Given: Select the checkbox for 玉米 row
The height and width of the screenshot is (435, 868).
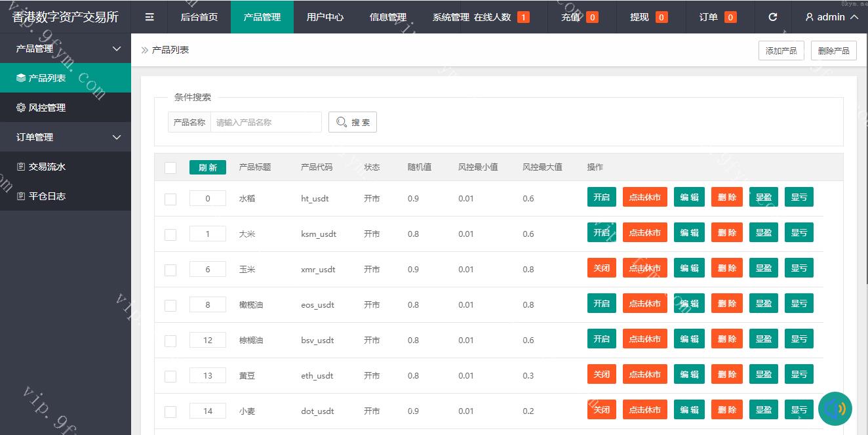Looking at the screenshot, I should click(170, 270).
